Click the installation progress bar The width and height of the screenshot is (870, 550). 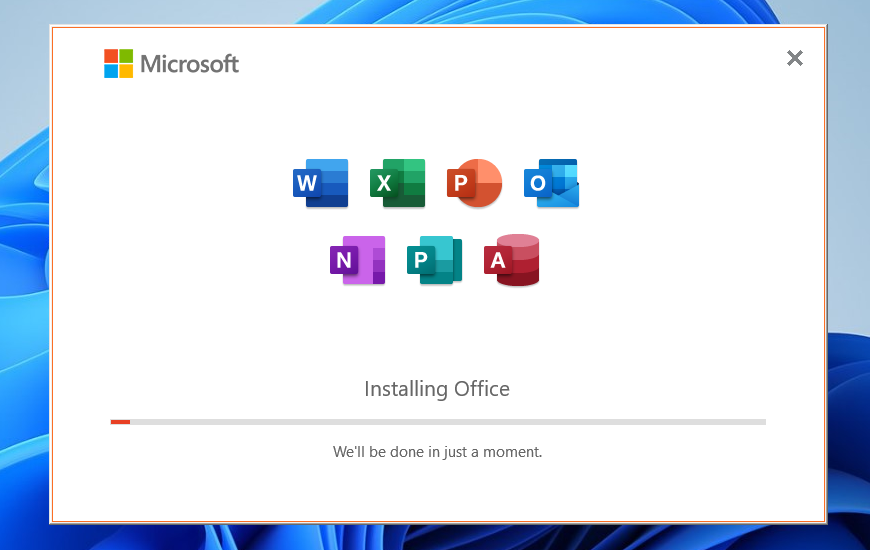click(x=438, y=422)
